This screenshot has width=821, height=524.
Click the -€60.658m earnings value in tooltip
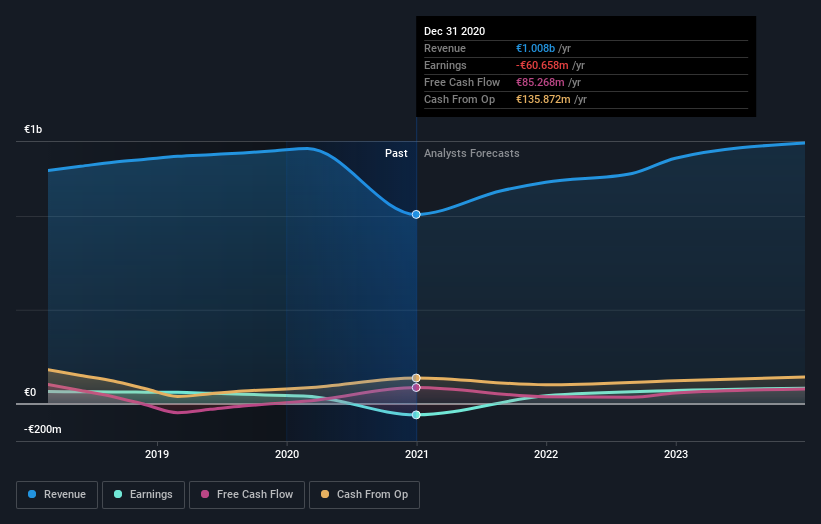click(x=542, y=65)
